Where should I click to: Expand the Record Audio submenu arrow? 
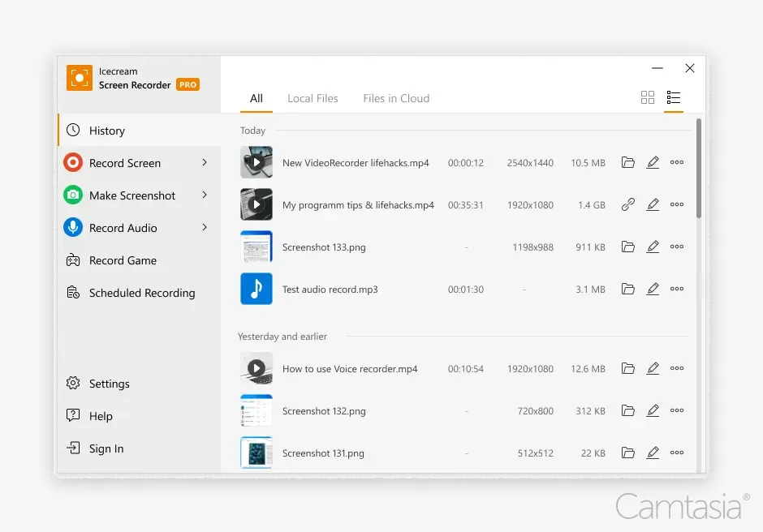coord(205,227)
